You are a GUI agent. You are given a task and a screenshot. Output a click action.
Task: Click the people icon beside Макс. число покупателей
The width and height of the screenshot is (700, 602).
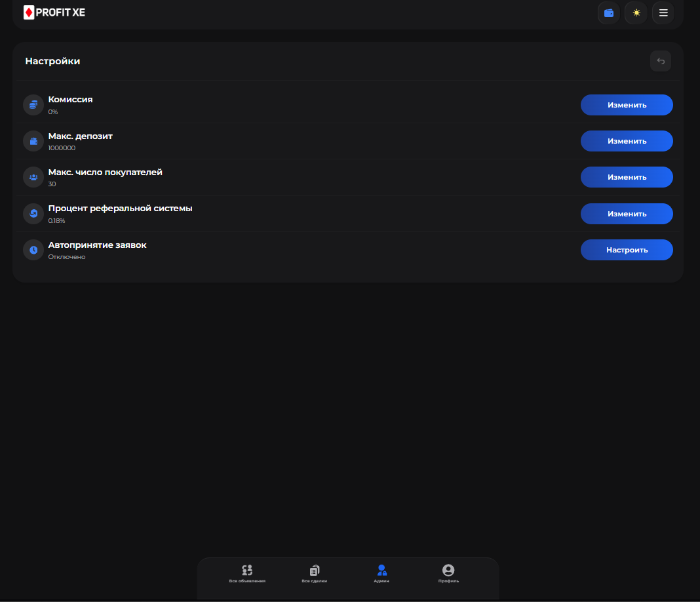point(33,177)
